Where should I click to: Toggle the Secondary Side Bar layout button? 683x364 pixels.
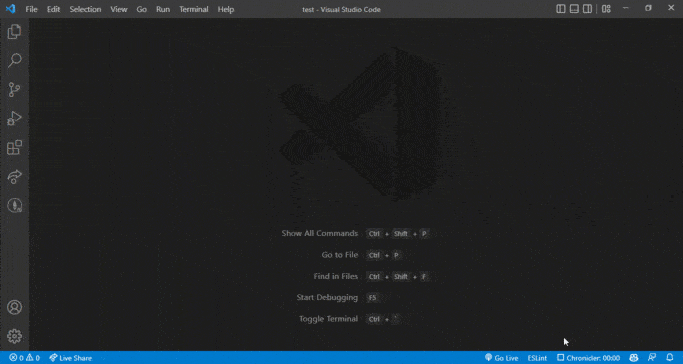pos(588,9)
